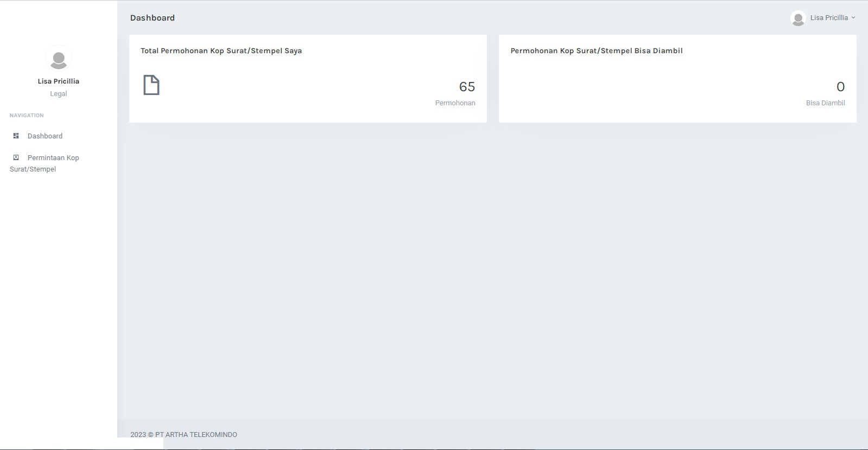868x450 pixels.
Task: Open Dashboard from the navigation menu
Action: pyautogui.click(x=45, y=136)
